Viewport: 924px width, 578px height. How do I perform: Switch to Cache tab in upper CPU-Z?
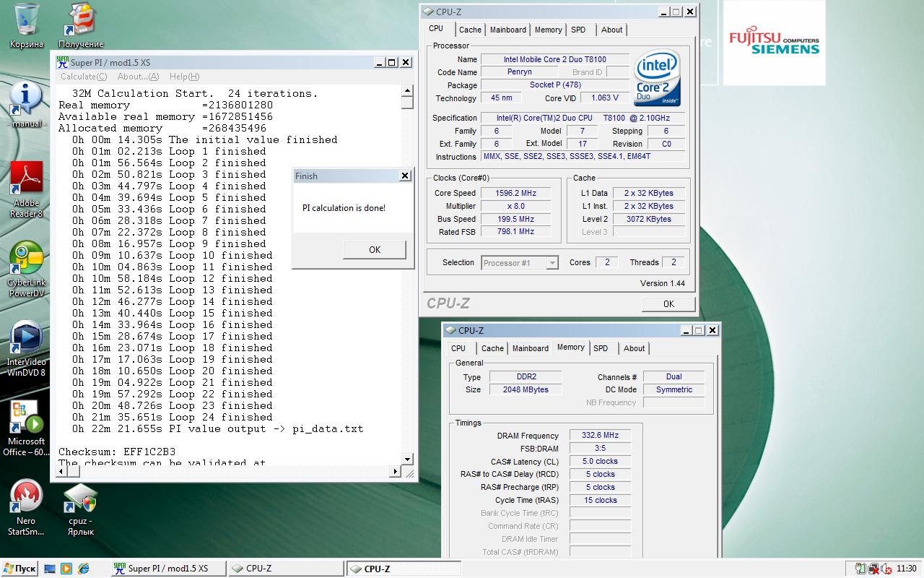click(x=470, y=30)
